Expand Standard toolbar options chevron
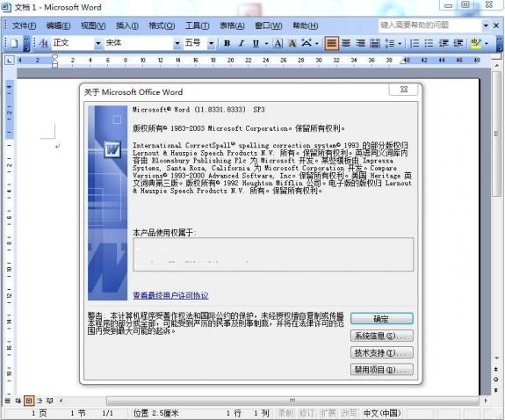The width and height of the screenshot is (505, 420). 27,43
